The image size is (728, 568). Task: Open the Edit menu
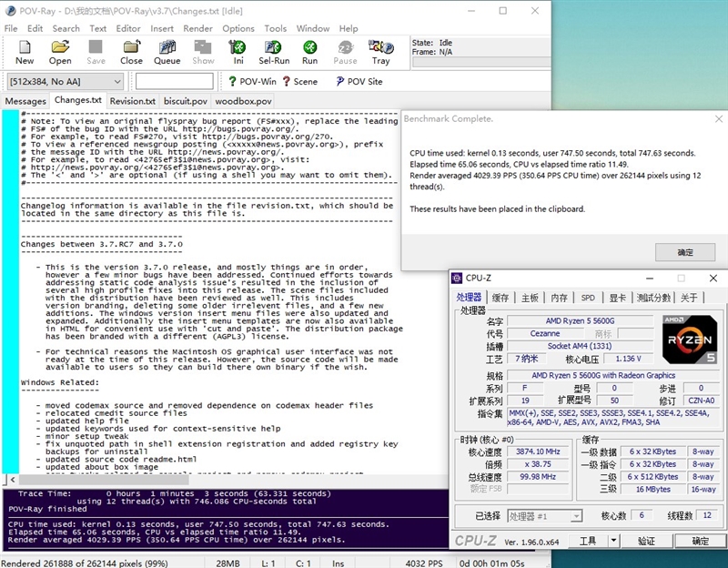pos(35,28)
